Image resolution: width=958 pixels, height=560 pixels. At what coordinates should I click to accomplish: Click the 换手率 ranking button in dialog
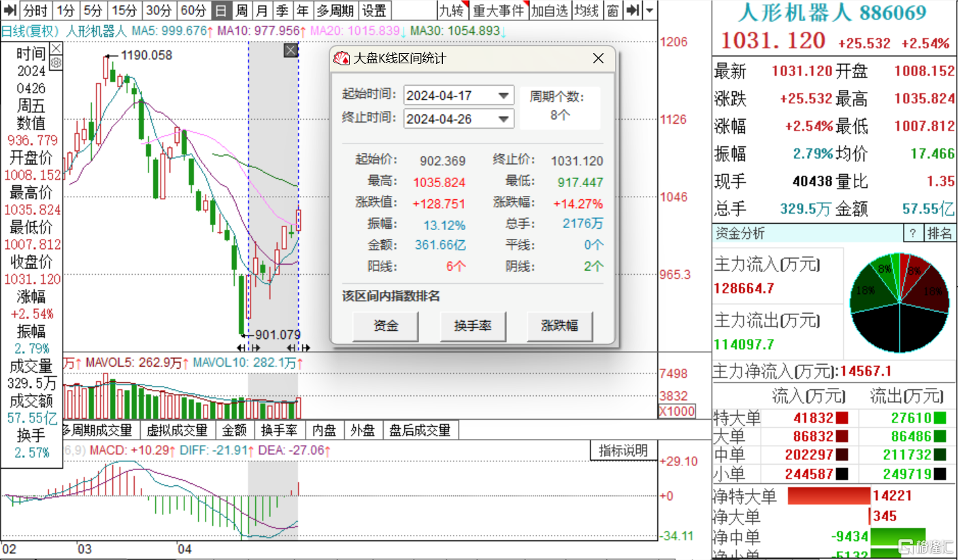[473, 325]
